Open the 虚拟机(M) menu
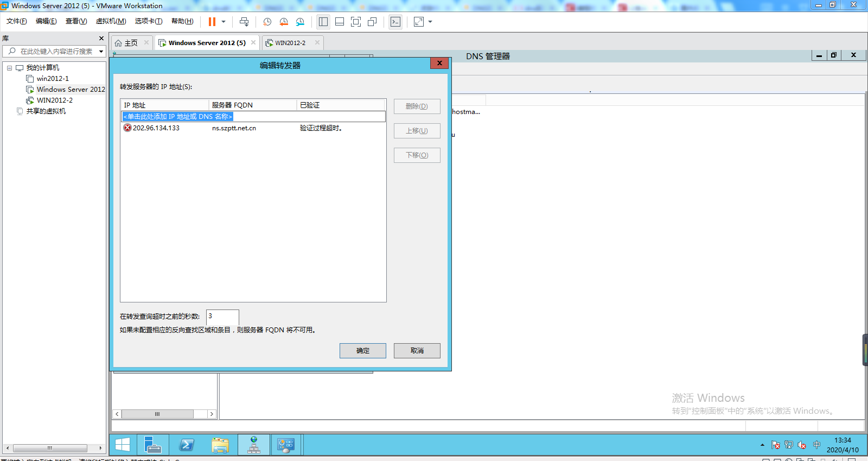 coord(111,21)
